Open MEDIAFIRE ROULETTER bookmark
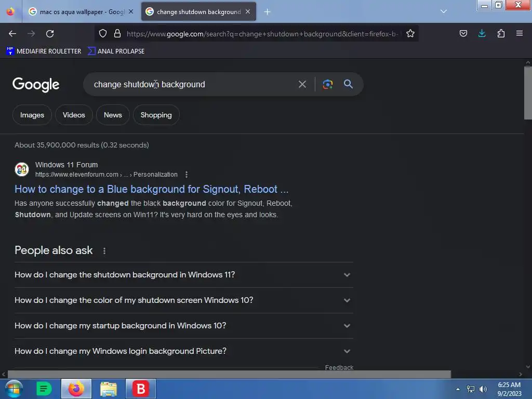The width and height of the screenshot is (532, 399). (44, 51)
